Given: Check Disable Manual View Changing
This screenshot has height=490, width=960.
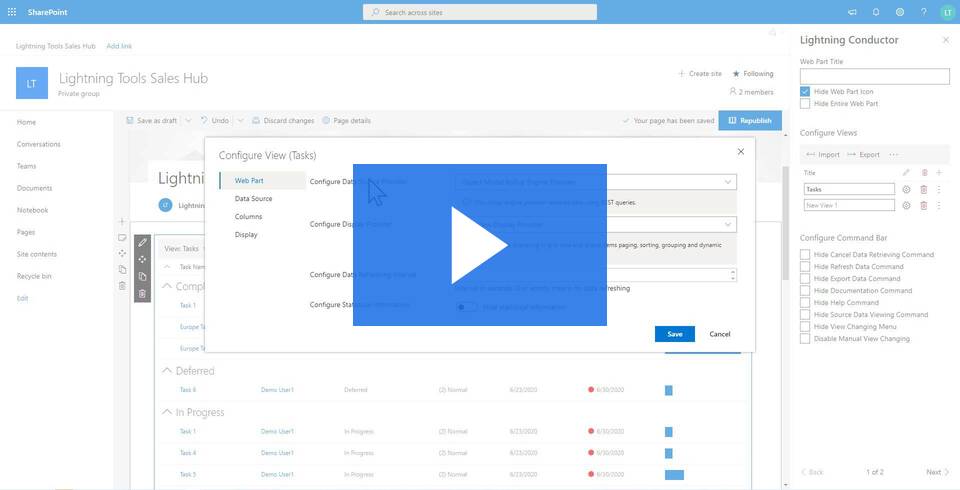Looking at the screenshot, I should (x=805, y=339).
